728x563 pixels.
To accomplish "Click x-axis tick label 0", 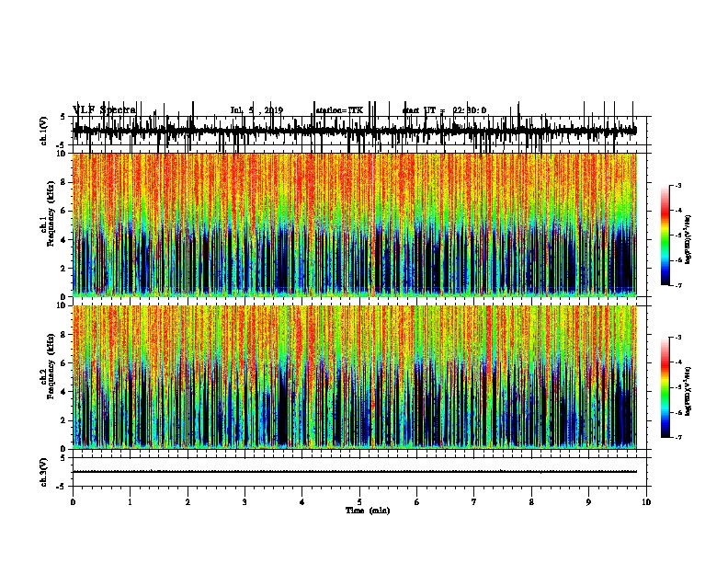I will coord(73,502).
